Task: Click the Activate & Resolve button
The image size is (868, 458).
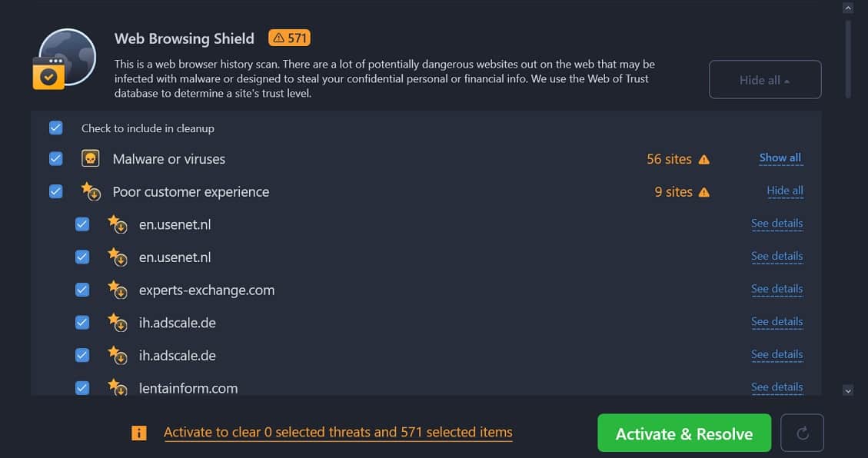Action: coord(684,433)
